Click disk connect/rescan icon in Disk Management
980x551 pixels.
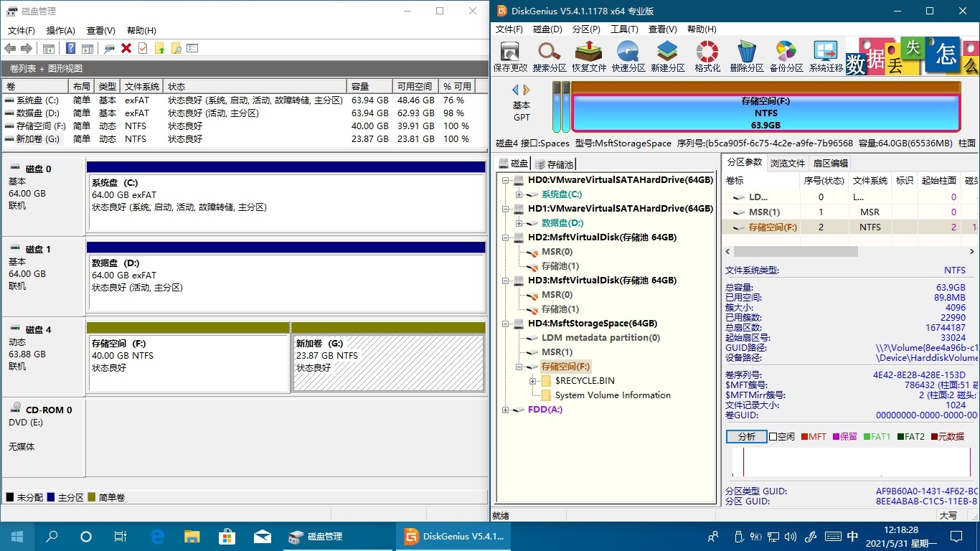(x=110, y=48)
